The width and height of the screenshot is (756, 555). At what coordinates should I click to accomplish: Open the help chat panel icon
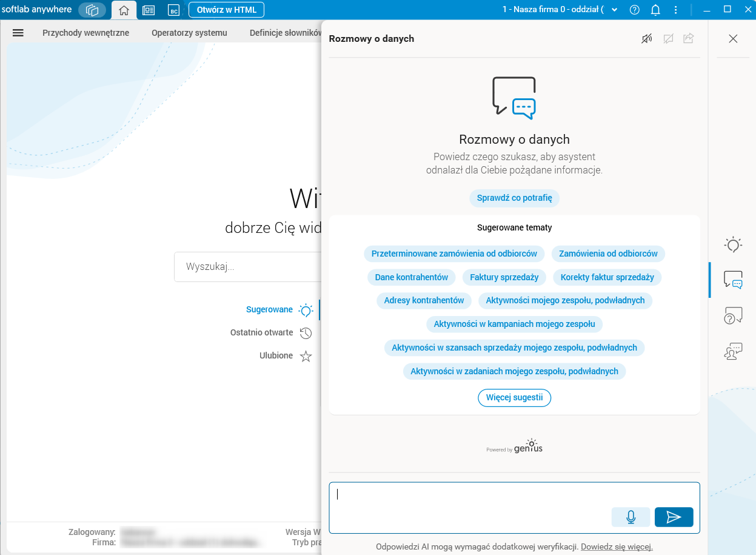click(733, 315)
